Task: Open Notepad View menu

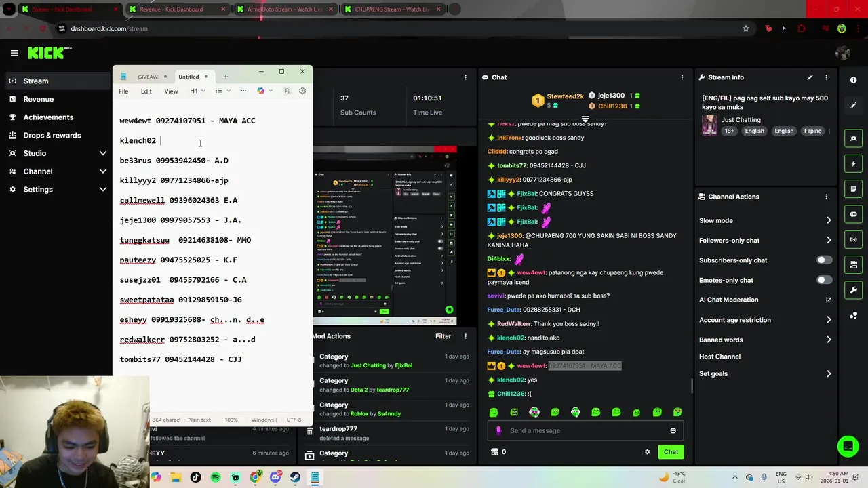Action: click(171, 91)
